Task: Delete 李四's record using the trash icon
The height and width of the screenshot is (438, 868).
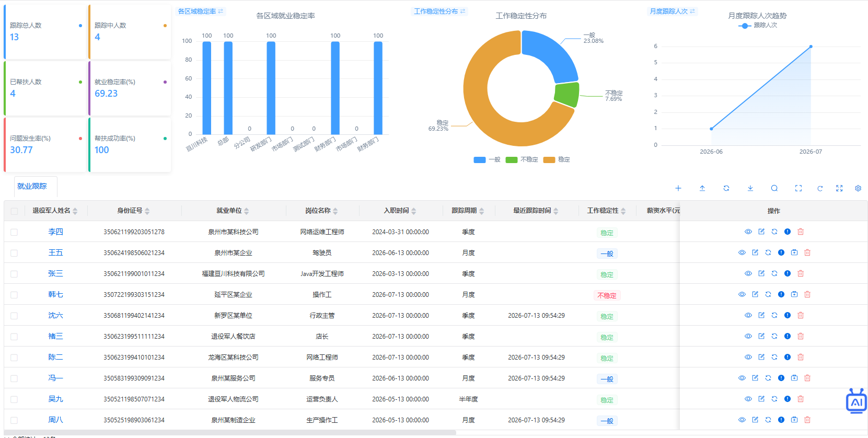Action: [x=800, y=232]
